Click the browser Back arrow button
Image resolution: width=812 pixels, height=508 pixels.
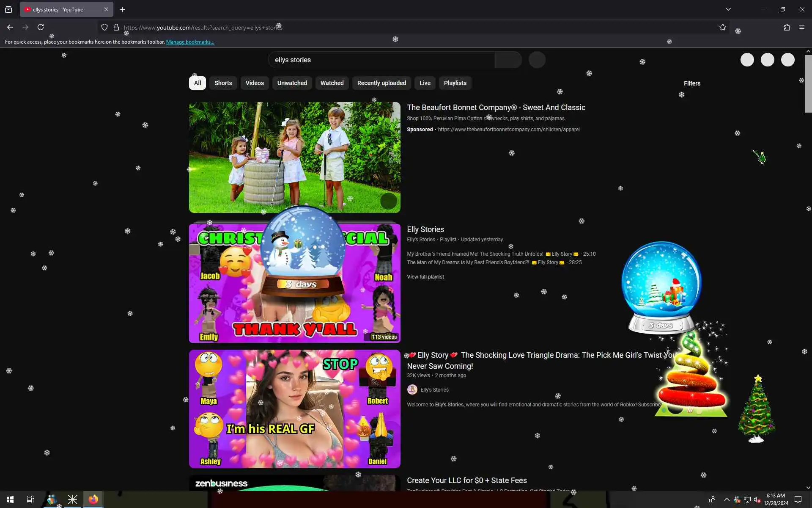pyautogui.click(x=10, y=27)
